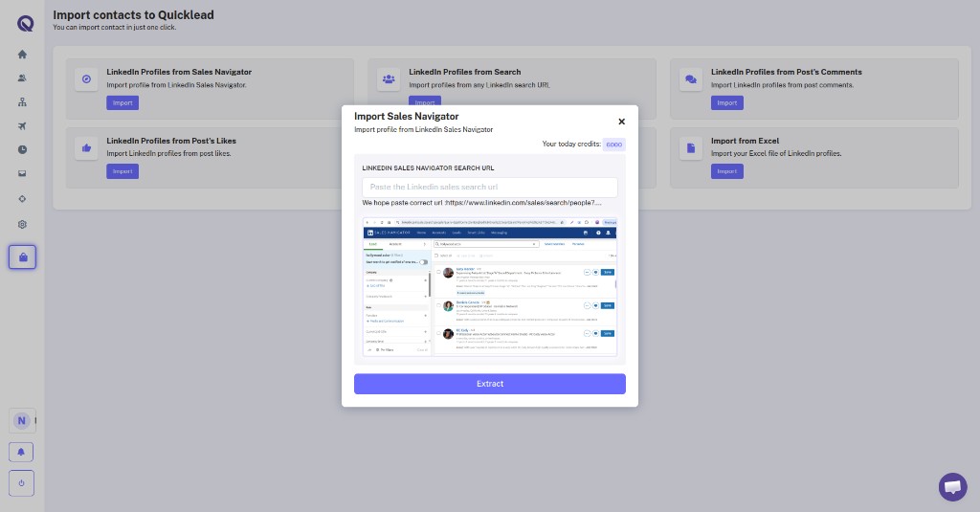The width and height of the screenshot is (980, 512).
Task: Click the Sales Navigator example screenshot
Action: [490, 287]
